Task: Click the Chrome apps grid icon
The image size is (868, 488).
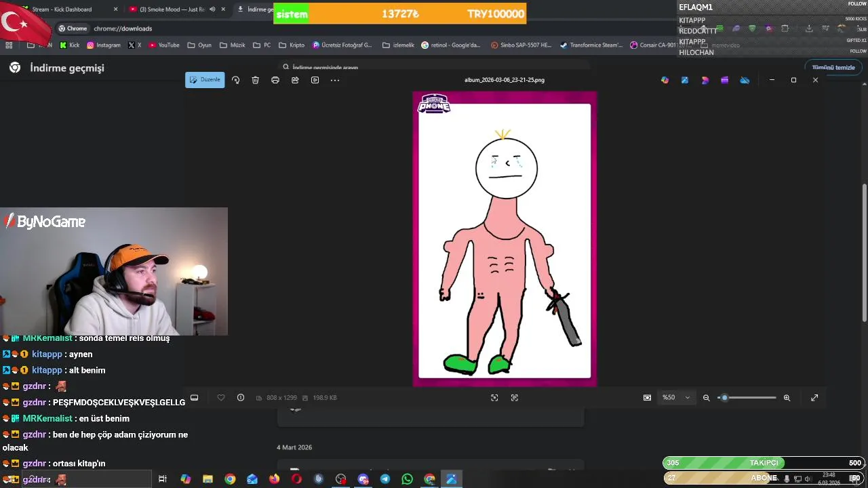Action: (9, 45)
